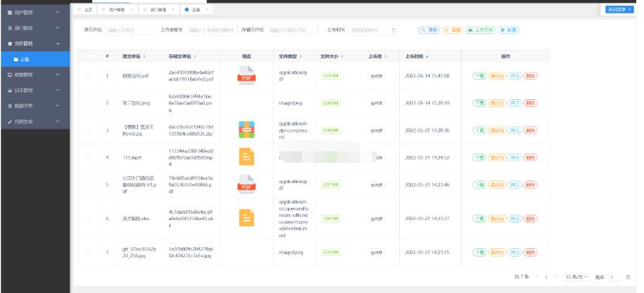Click the sort icon next to 存储文件名 header
This screenshot has height=293, width=644.
coord(195,57)
